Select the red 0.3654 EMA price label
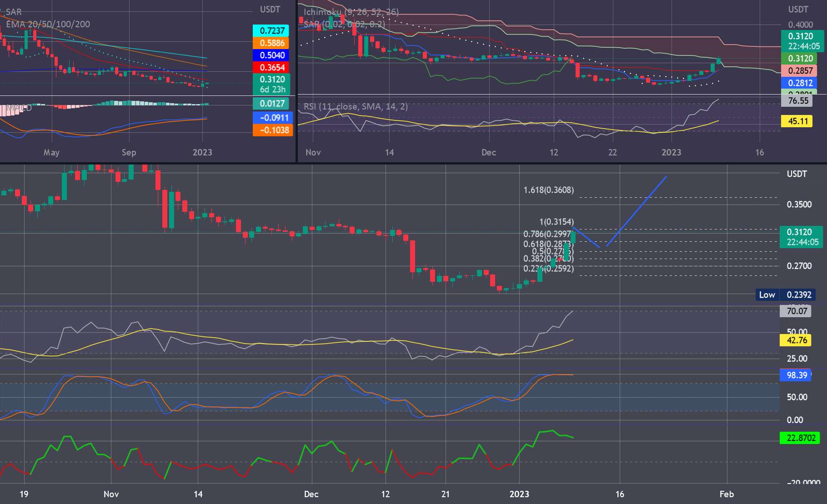 click(272, 67)
